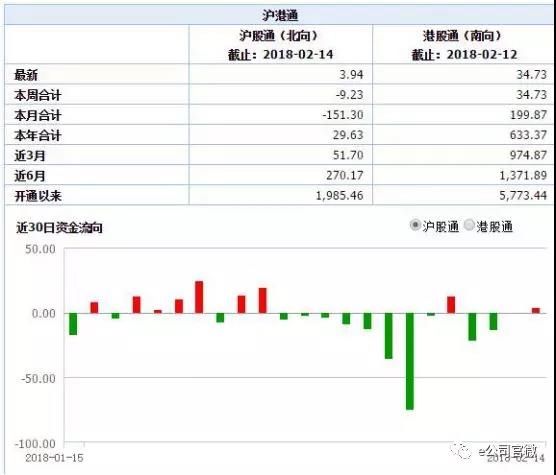Image resolution: width=556 pixels, height=475 pixels.
Task: Click the tallest red bar in chart
Action: [x=199, y=297]
